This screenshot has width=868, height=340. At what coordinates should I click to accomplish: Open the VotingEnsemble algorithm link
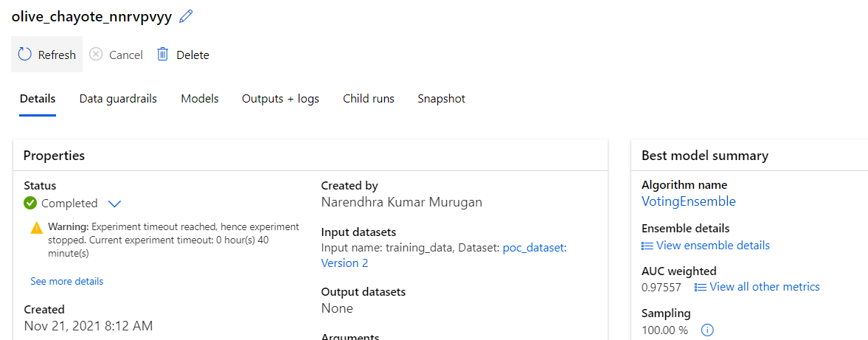689,201
